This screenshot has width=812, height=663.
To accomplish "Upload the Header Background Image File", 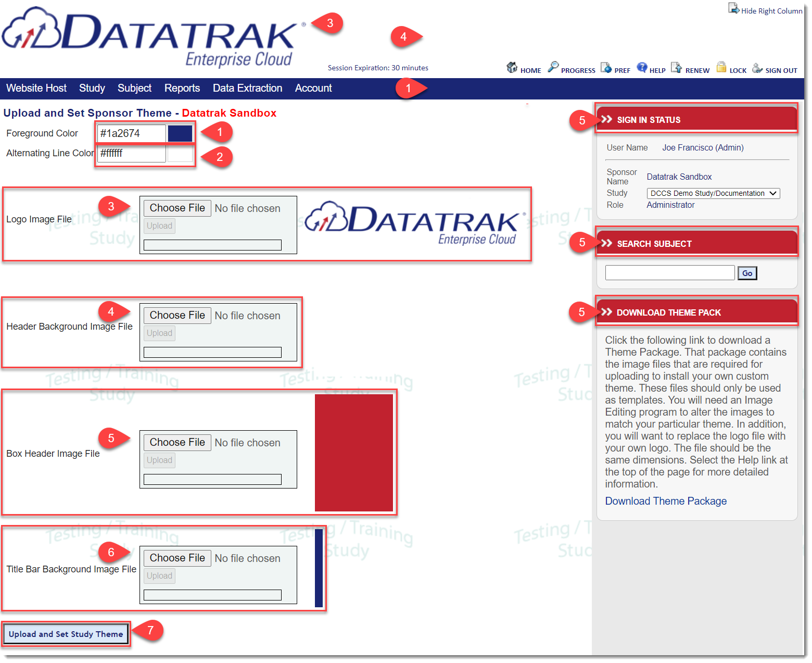I will (x=159, y=333).
